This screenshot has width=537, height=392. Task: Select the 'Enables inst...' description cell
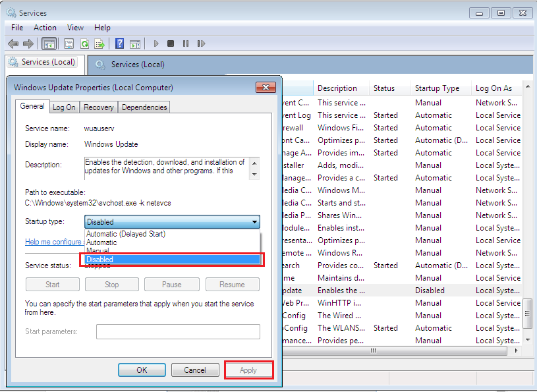[341, 228]
